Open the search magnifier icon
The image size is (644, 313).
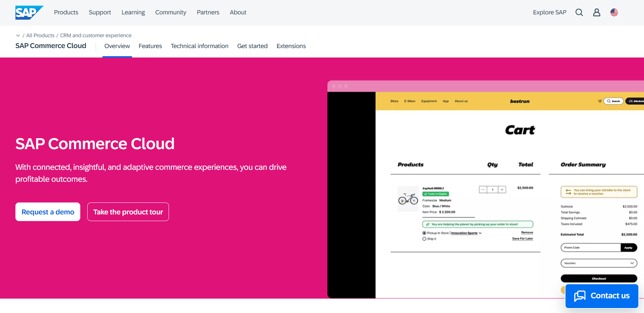[579, 13]
